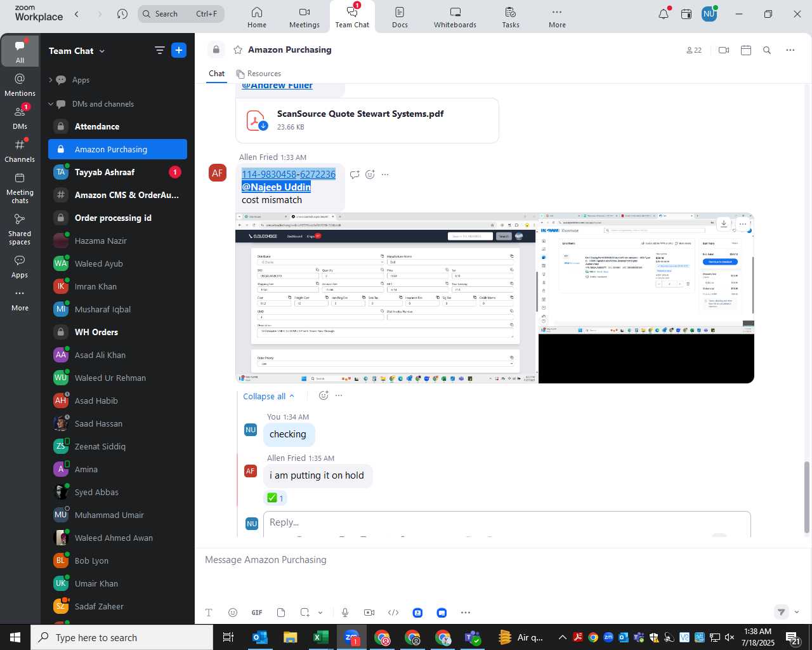This screenshot has width=812, height=650.
Task: Start a video meeting with the channel
Action: tap(724, 50)
